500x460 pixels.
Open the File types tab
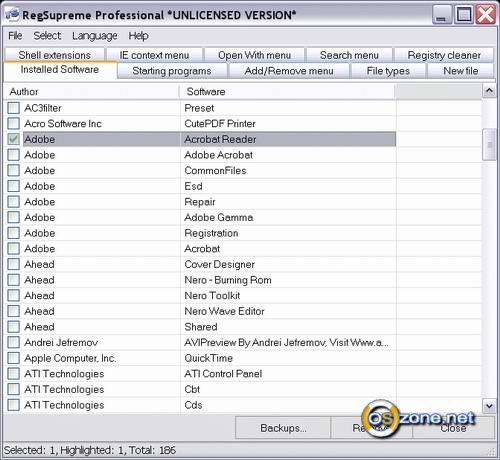coord(388,71)
